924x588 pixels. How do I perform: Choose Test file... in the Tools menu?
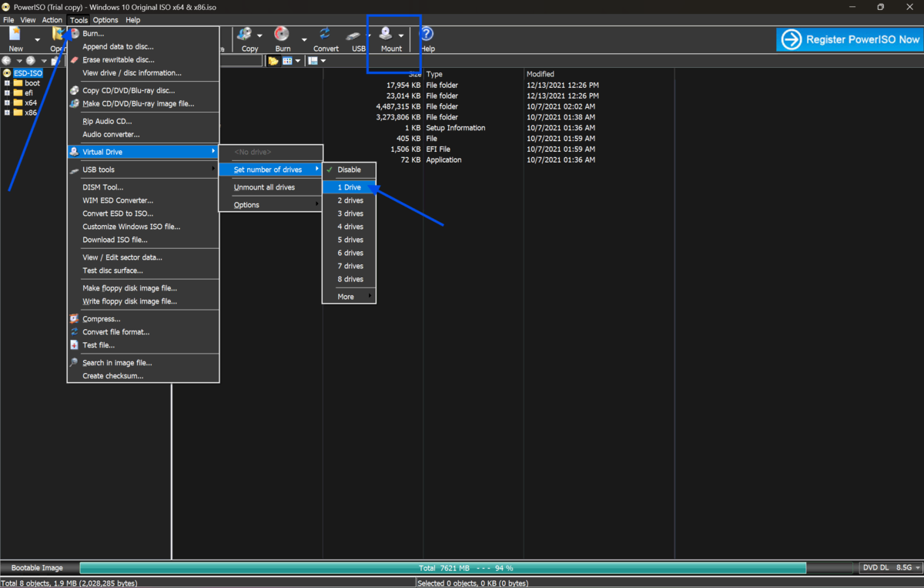click(x=143, y=344)
